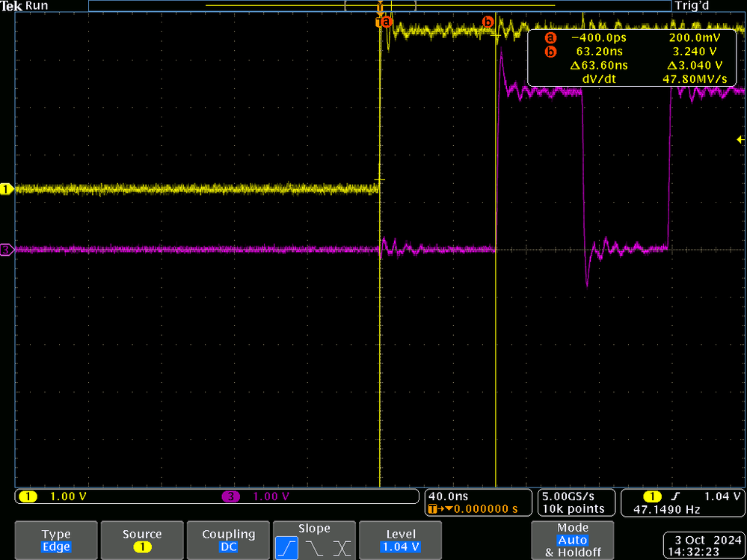
Task: Click cursor a time value -400.0ps
Action: 598,37
